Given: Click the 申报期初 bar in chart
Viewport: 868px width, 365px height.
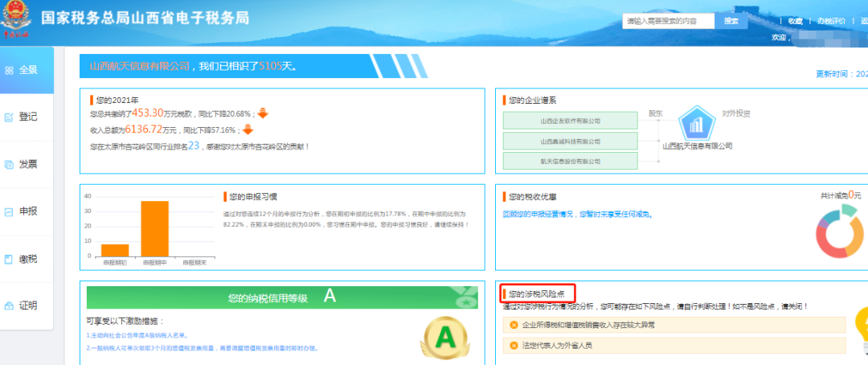Looking at the screenshot, I should coord(115,250).
